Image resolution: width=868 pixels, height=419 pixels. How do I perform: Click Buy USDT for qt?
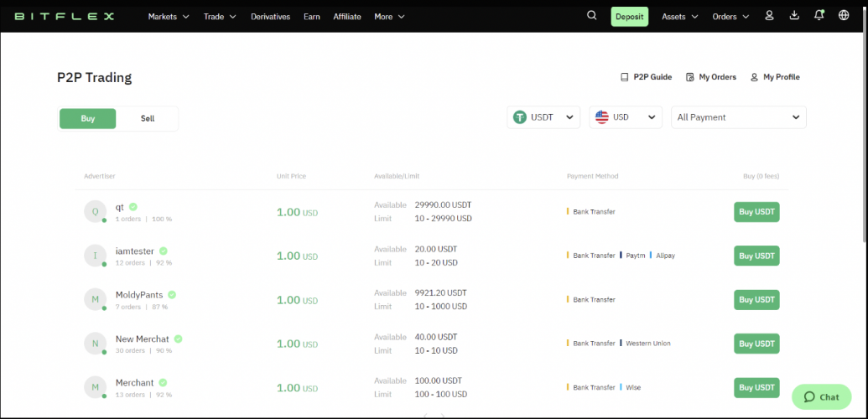coord(756,212)
